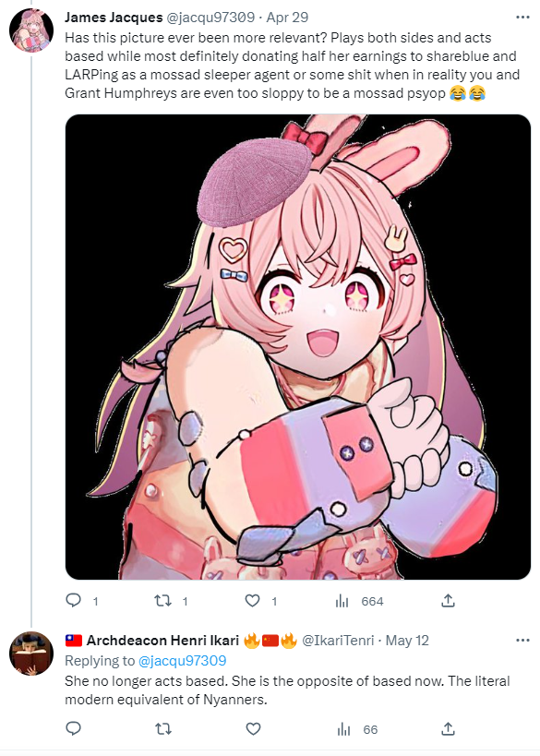Image resolution: width=540 pixels, height=756 pixels.
Task: Open James Jacques profile avatar
Action: 31,30
